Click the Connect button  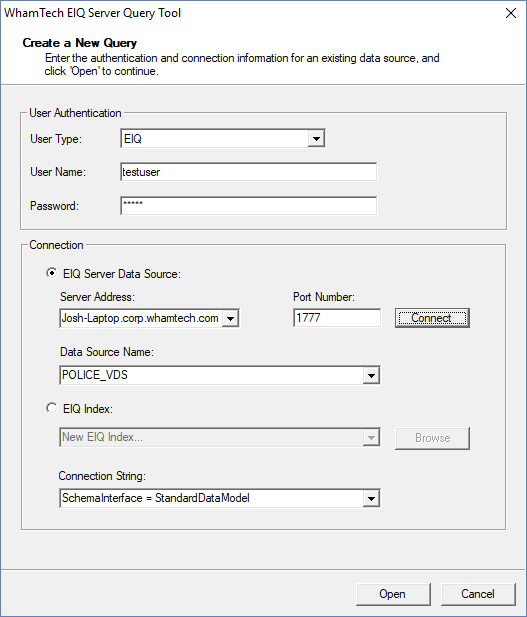click(x=432, y=318)
